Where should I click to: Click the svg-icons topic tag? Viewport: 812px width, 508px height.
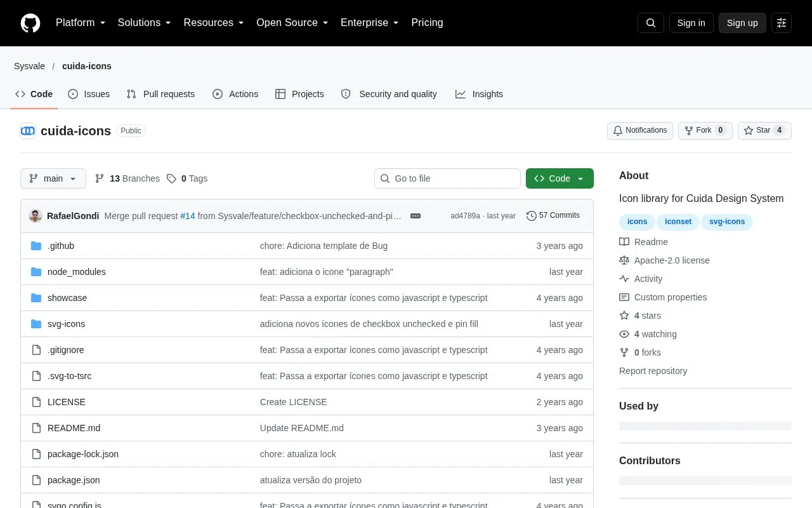[x=727, y=222]
